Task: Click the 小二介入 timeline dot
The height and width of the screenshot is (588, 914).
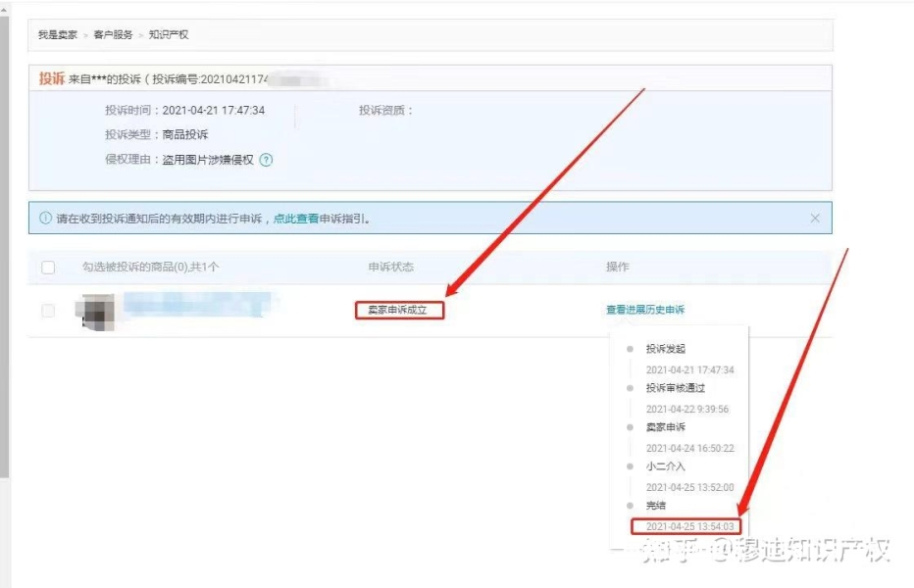Action: pos(630,466)
